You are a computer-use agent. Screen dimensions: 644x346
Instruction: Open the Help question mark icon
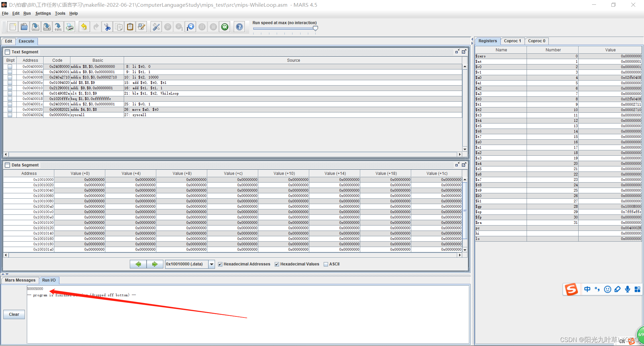(x=239, y=27)
